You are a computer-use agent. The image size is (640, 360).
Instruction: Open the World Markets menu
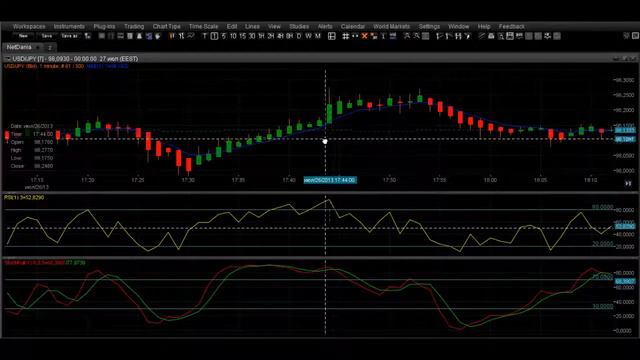pos(391,27)
